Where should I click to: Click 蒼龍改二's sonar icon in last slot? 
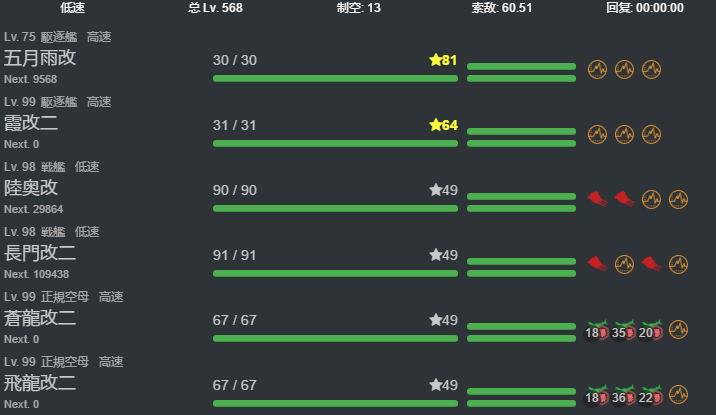[x=678, y=329]
